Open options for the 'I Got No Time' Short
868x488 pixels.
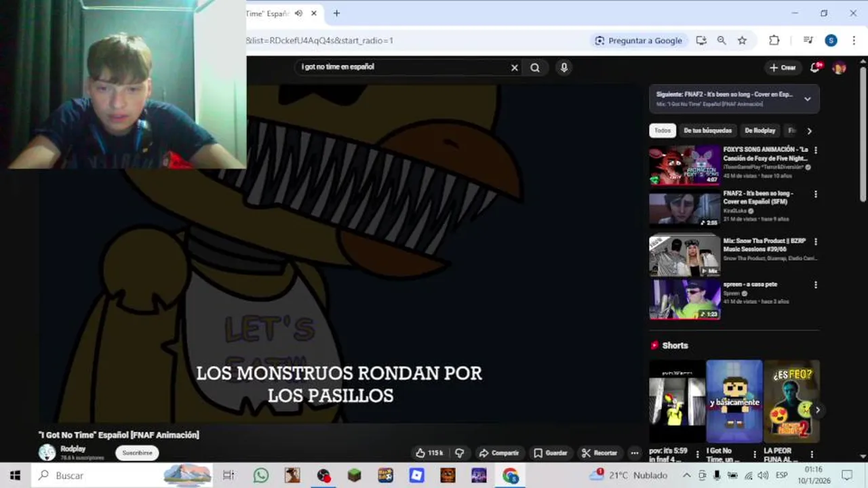(754, 454)
